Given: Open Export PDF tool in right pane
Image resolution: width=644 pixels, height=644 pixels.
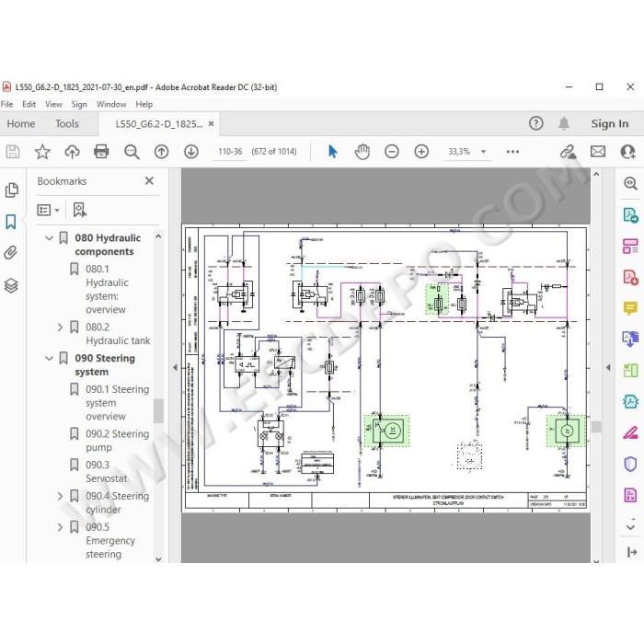Looking at the screenshot, I should (x=630, y=214).
